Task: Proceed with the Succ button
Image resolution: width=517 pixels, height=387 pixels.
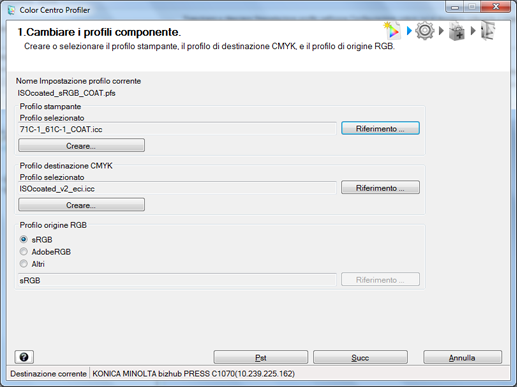Action: [x=360, y=357]
